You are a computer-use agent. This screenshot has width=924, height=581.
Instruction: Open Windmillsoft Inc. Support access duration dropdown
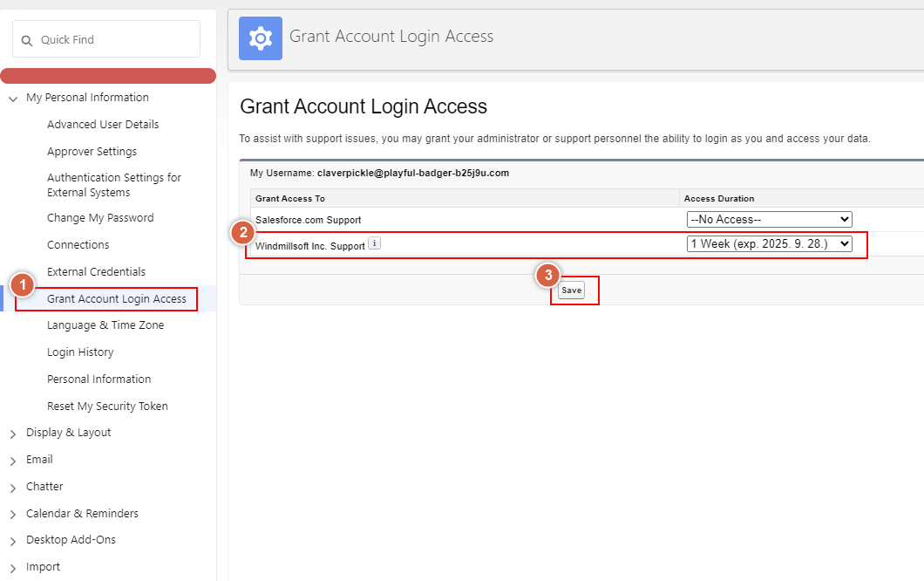pos(769,244)
